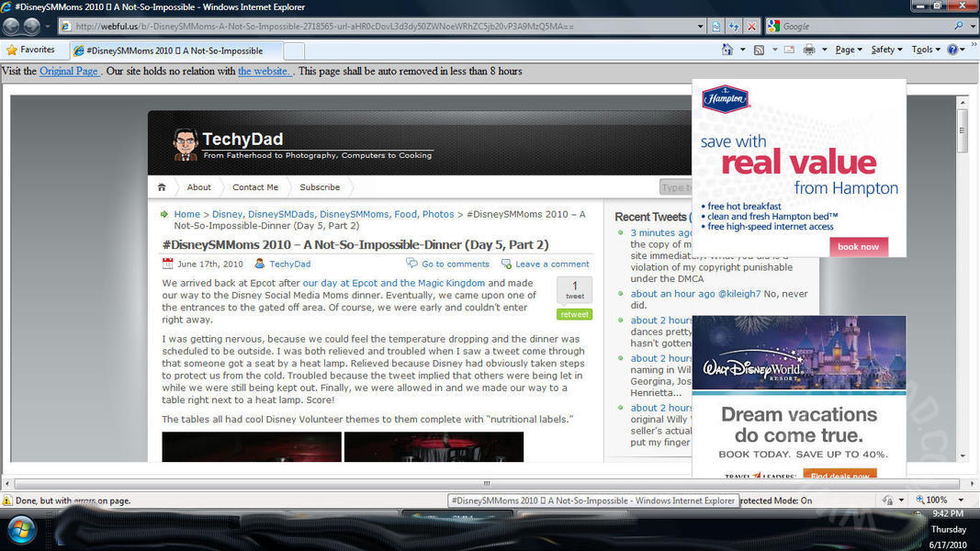980x551 pixels.
Task: Click the TechyDad author link
Action: tap(289, 264)
